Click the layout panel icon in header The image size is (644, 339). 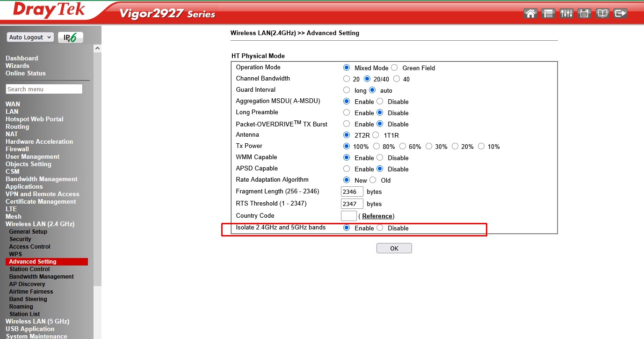(548, 14)
